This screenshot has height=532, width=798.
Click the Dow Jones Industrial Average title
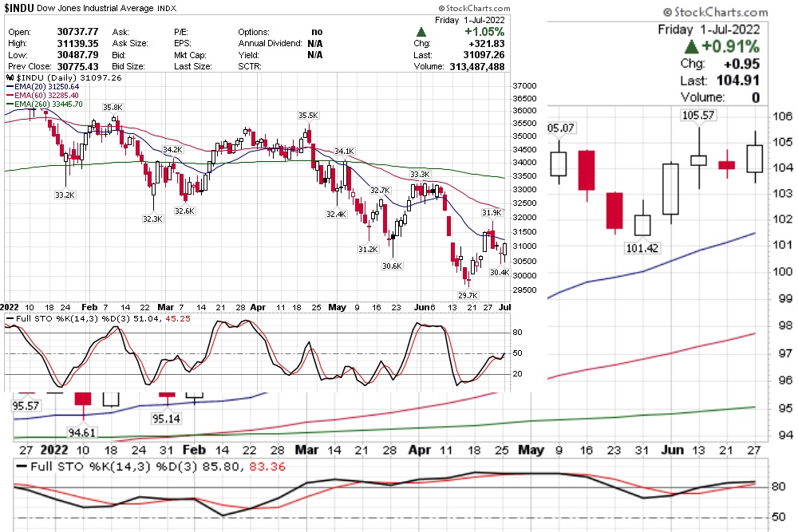point(95,8)
